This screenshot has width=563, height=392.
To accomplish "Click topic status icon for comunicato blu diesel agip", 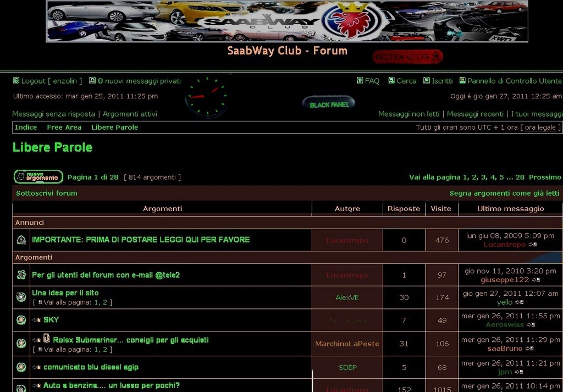I will [21, 367].
